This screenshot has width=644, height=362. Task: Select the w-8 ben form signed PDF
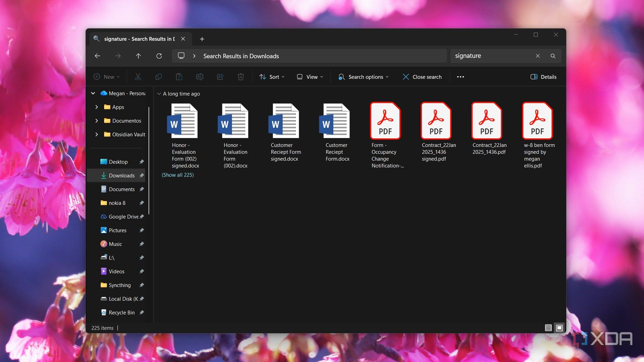click(x=538, y=136)
